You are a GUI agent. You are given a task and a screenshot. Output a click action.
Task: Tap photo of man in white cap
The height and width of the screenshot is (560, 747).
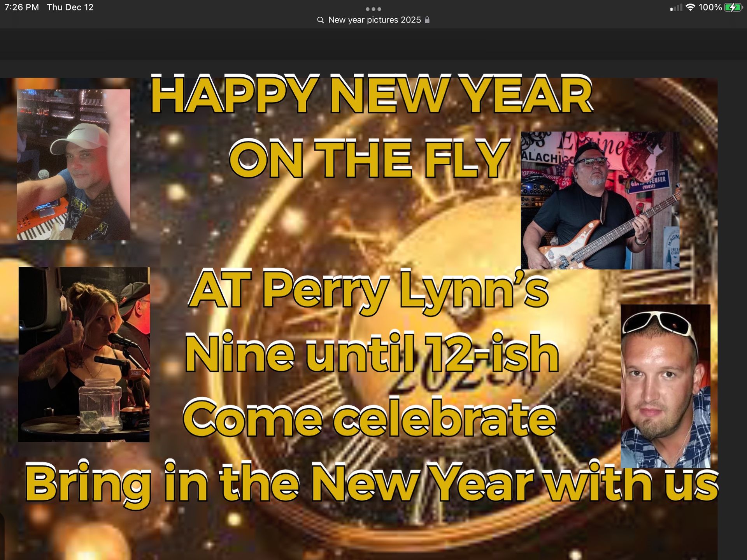click(74, 164)
